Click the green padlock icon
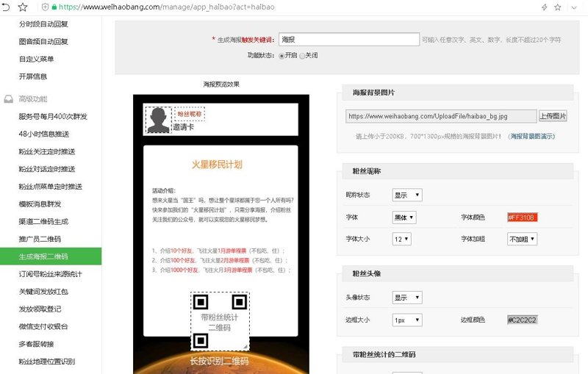The height and width of the screenshot is (374, 588). coord(54,7)
